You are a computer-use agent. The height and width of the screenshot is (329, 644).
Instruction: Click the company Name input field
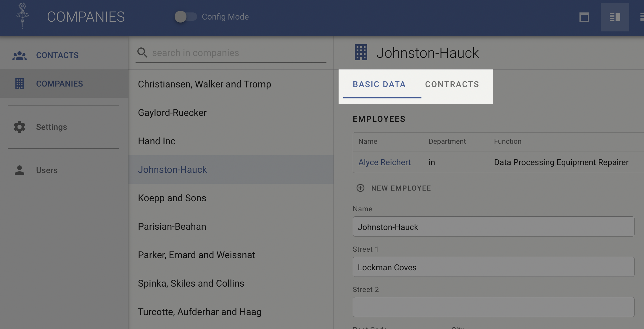493,227
